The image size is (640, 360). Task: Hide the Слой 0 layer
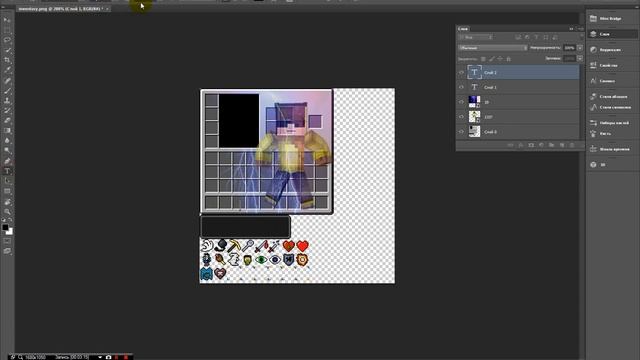[x=462, y=131]
